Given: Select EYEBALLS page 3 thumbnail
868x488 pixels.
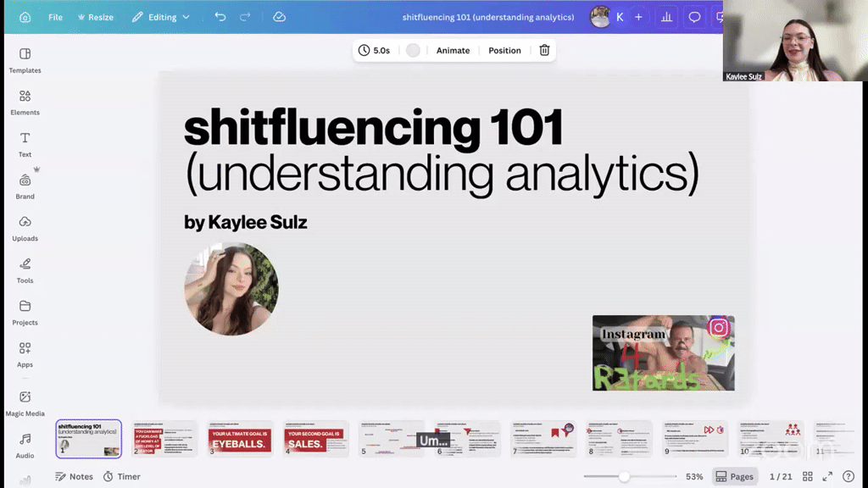Looking at the screenshot, I should pos(240,439).
